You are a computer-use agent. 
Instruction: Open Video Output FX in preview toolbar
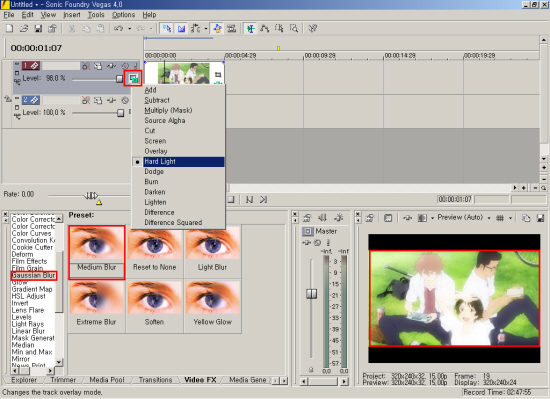tap(408, 218)
